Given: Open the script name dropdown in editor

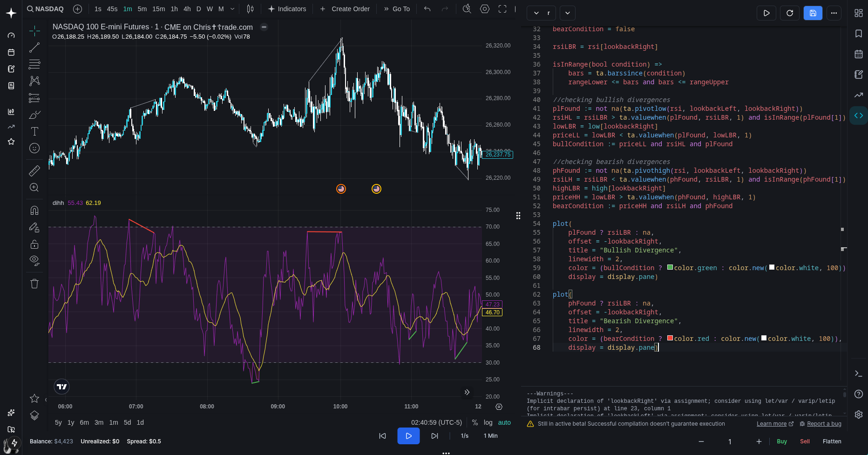Looking at the screenshot, I should click(542, 13).
